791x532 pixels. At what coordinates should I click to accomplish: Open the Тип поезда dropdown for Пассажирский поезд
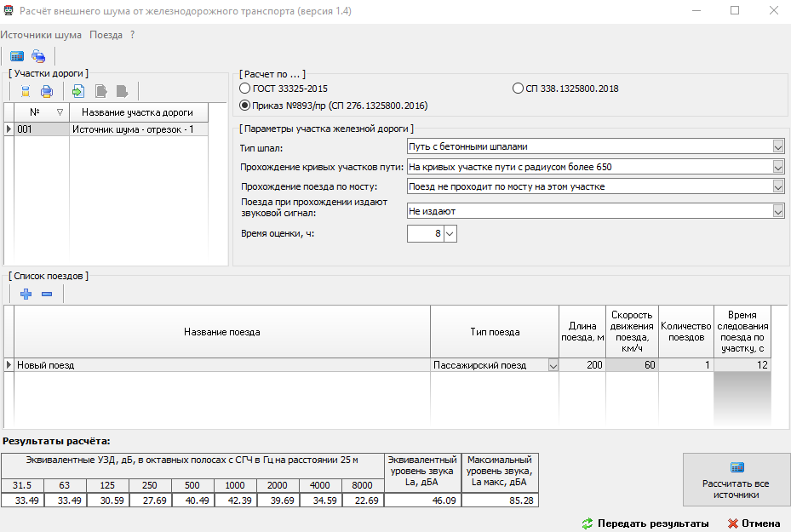tap(553, 365)
